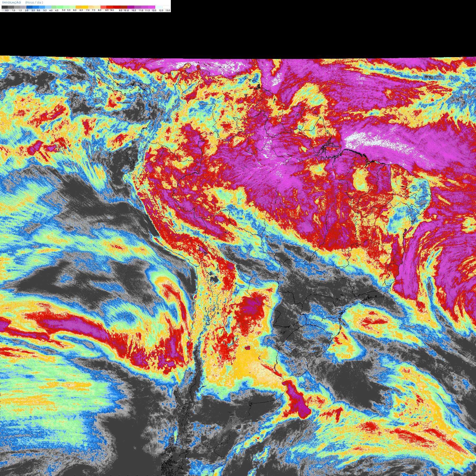The width and height of the screenshot is (476, 476).
Task: Pick the pale yellow swatch between 7.5 and 8.0
Action: pos(97,7)
